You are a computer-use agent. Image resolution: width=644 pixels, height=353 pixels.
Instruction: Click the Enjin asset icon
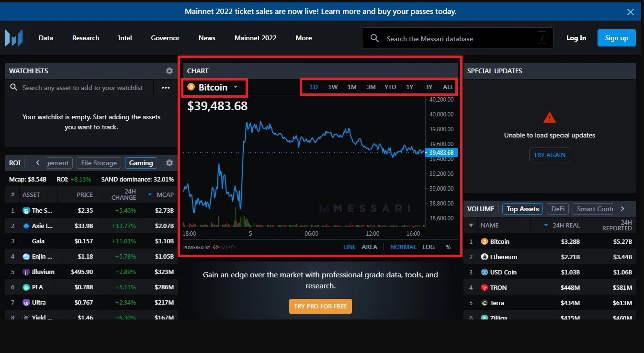(x=26, y=256)
